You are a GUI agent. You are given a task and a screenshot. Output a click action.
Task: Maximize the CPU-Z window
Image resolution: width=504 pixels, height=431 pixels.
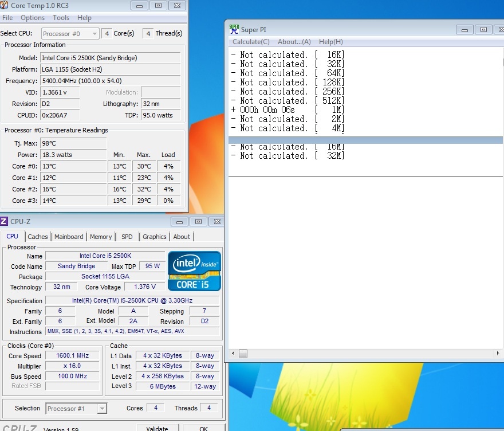click(x=198, y=222)
